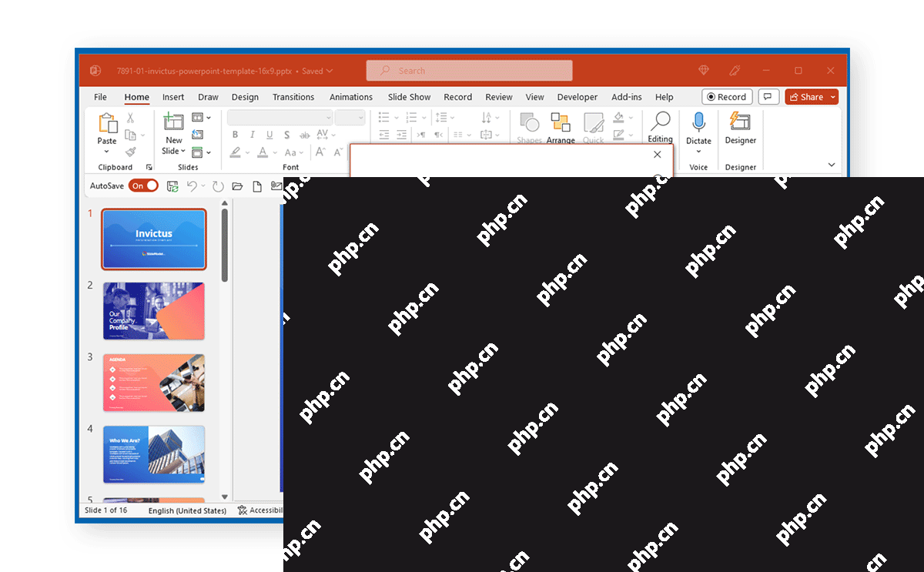Open the Clipboard dialog launcher
The height and width of the screenshot is (572, 924).
[x=149, y=167]
